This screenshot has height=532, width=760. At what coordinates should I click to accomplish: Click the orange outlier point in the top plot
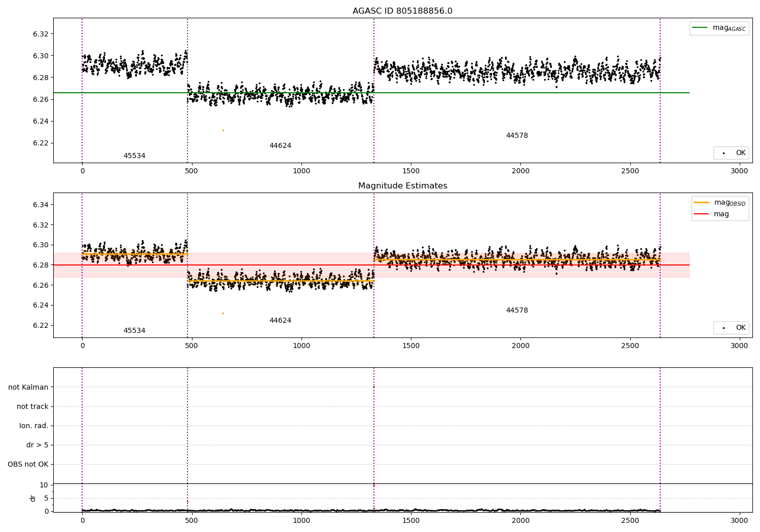(223, 130)
